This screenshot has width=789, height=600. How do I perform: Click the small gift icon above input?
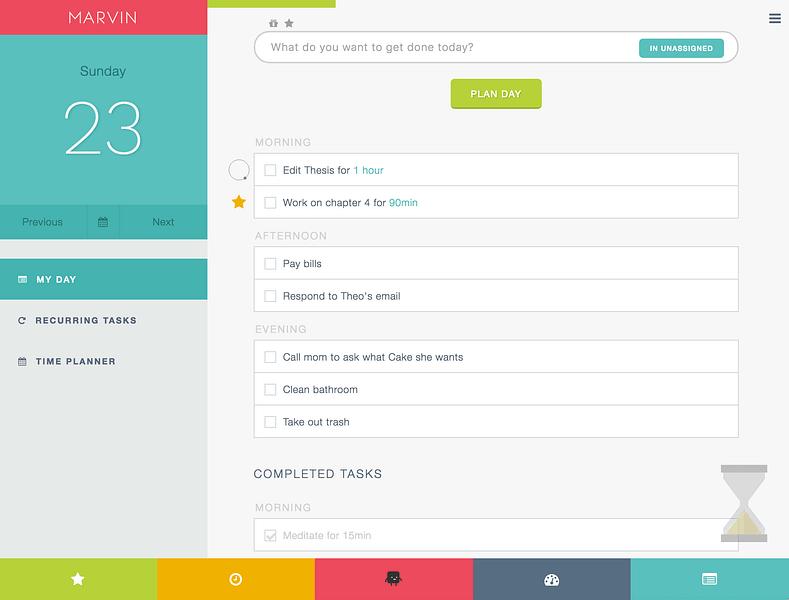click(273, 23)
